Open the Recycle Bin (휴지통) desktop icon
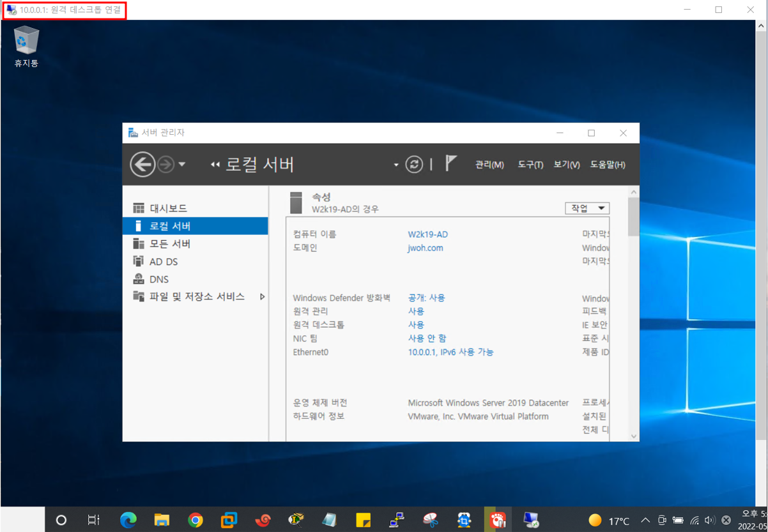 click(26, 46)
